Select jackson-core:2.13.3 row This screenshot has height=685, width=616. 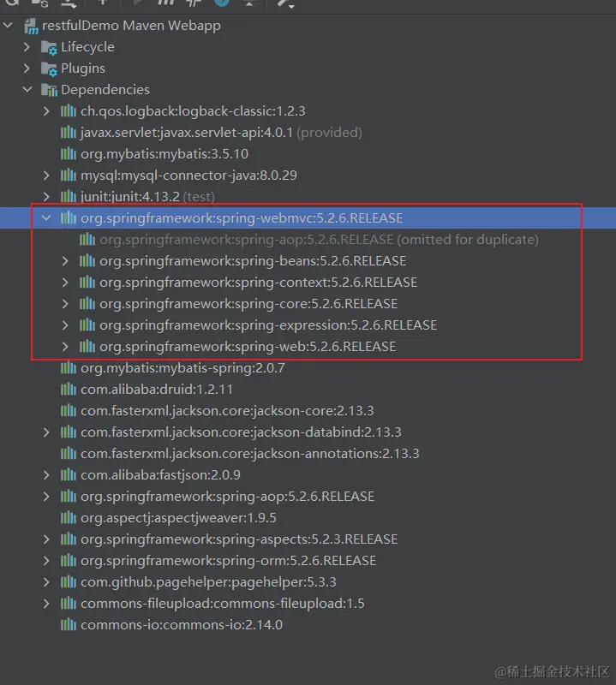click(308, 411)
